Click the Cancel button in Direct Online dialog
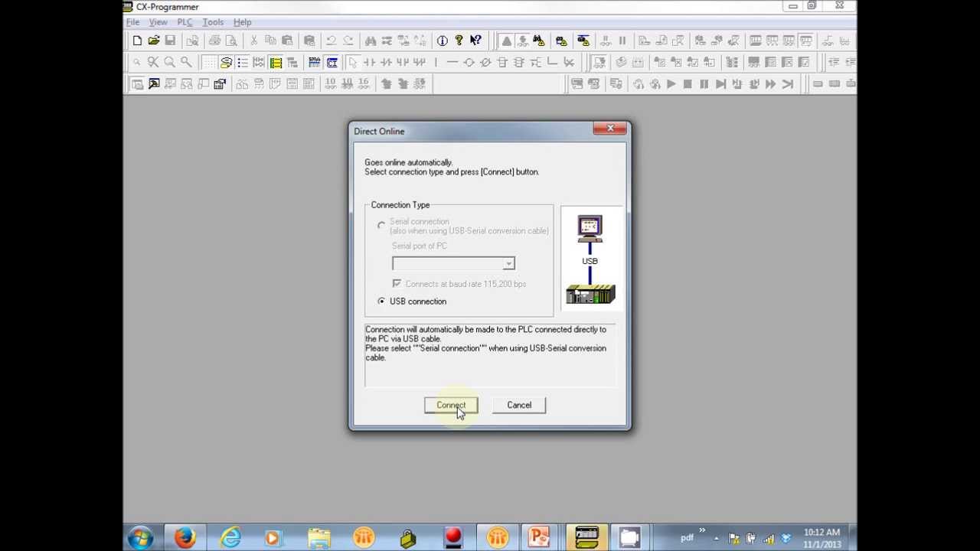The height and width of the screenshot is (551, 980). click(519, 405)
